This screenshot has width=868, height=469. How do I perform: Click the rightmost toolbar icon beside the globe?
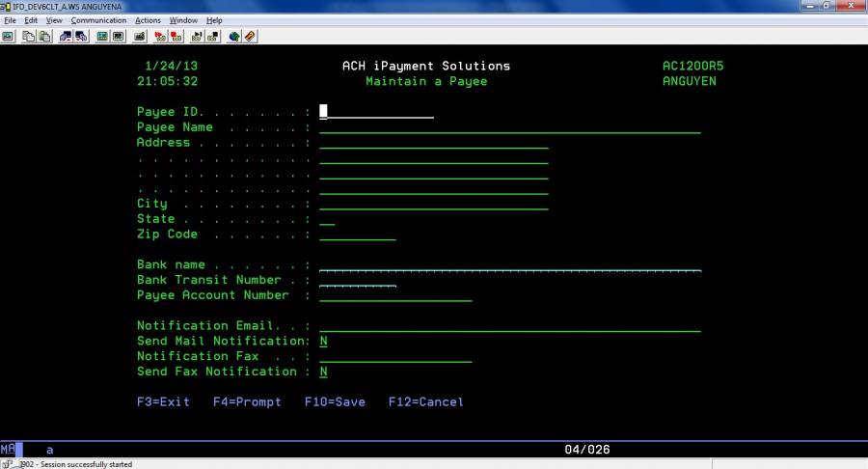coord(250,37)
